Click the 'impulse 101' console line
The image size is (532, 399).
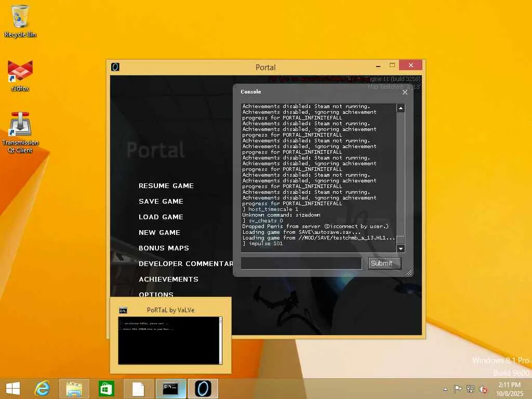click(x=262, y=244)
